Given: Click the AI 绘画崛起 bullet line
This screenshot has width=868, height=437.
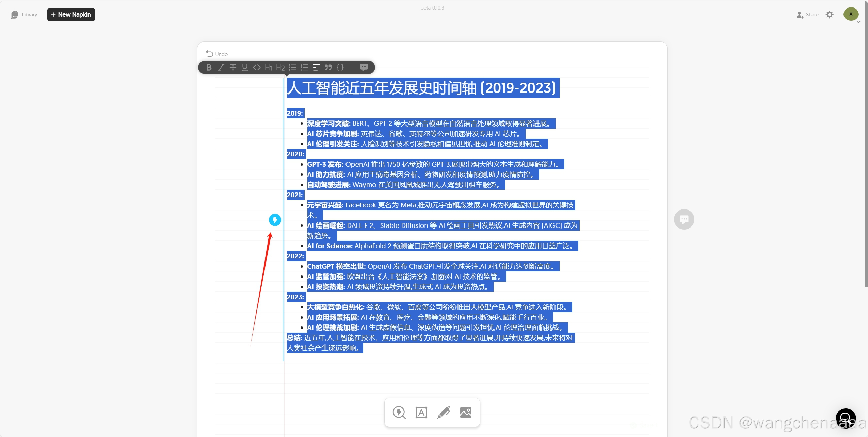Looking at the screenshot, I should (443, 231).
